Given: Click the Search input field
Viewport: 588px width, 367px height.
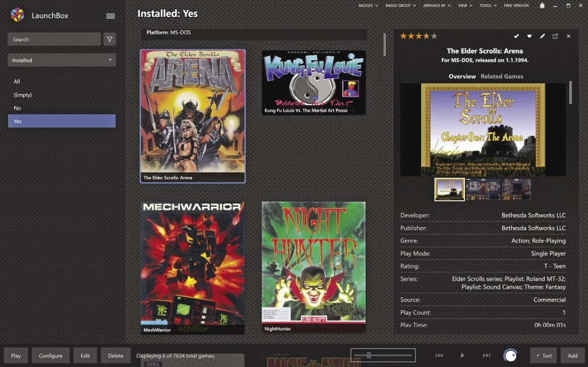Looking at the screenshot, I should pyautogui.click(x=54, y=39).
